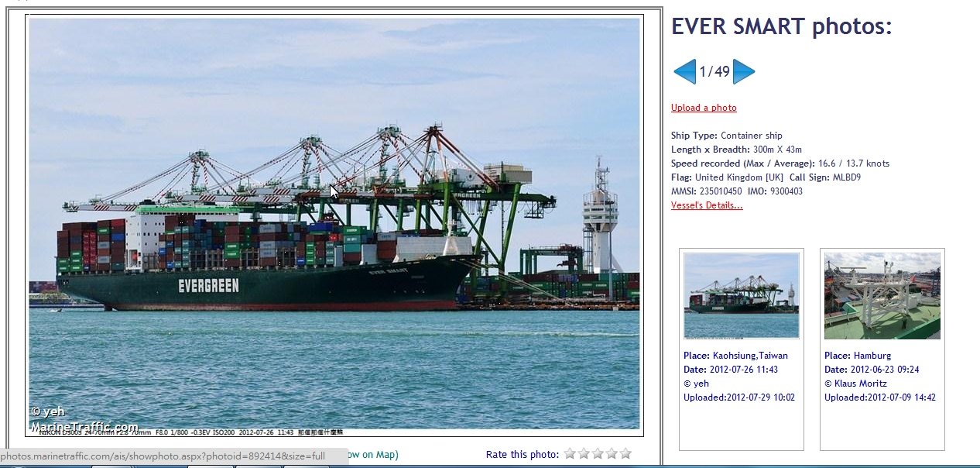The height and width of the screenshot is (468, 980).
Task: Select 'Uploaded:2012-07-09 14:42' text
Action: (880, 397)
